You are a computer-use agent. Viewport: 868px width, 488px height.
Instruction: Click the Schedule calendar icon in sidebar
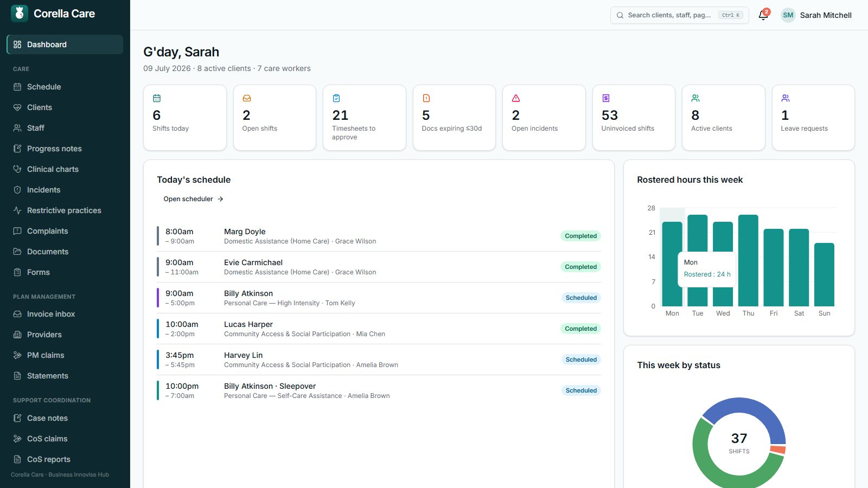coord(17,87)
